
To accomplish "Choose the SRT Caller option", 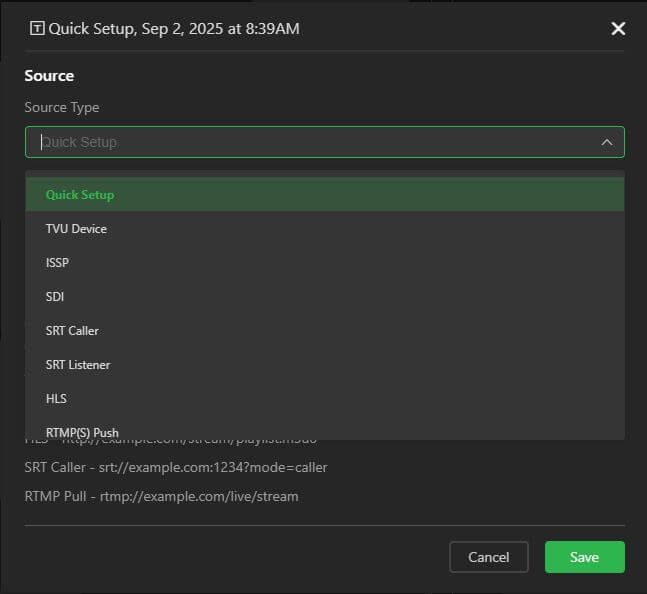I will pyautogui.click(x=72, y=331).
